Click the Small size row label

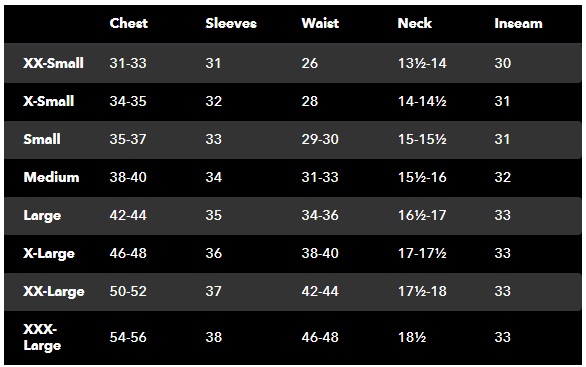coord(42,139)
